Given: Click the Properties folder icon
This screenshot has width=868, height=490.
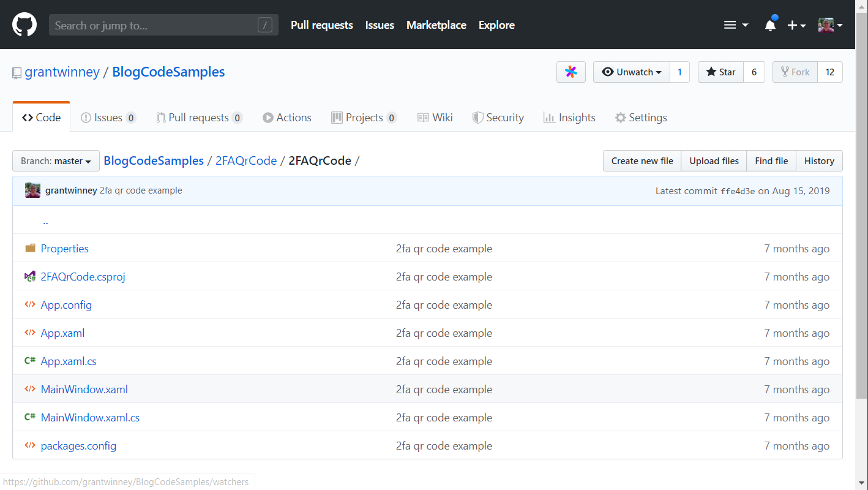Looking at the screenshot, I should pos(30,249).
